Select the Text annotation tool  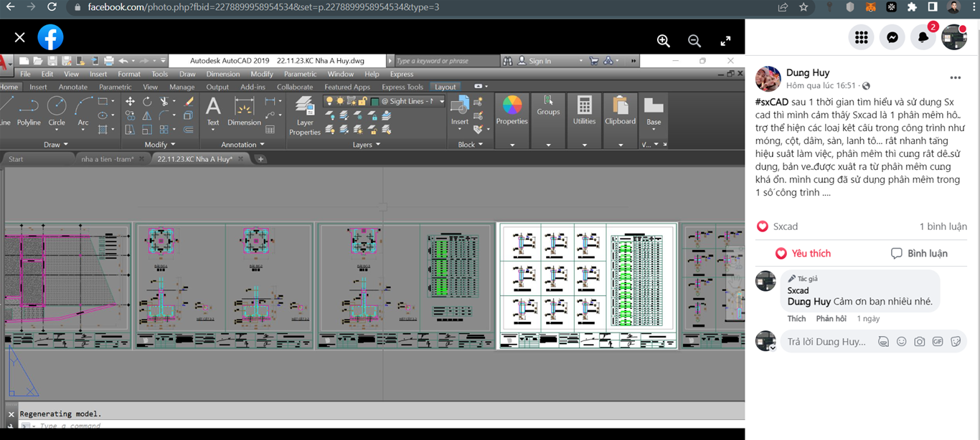pyautogui.click(x=213, y=111)
